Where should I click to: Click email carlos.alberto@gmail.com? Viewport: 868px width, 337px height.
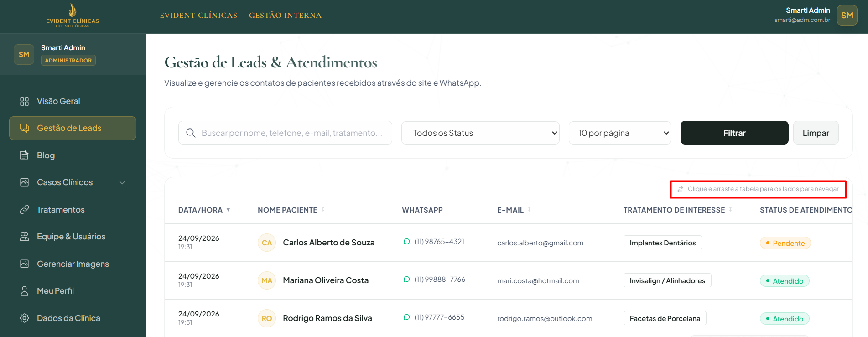coord(540,243)
